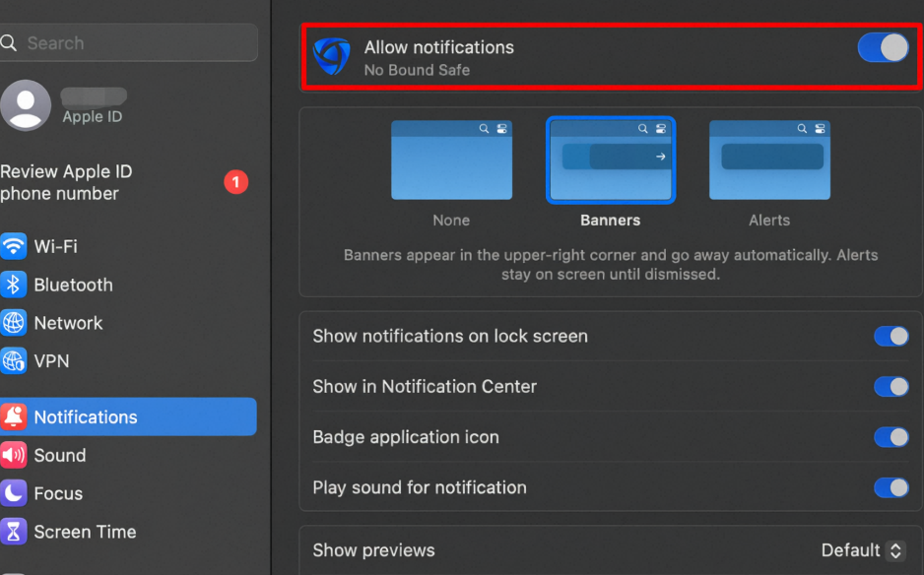Click the Apple ID avatar icon
This screenshot has width=924, height=575.
26,105
